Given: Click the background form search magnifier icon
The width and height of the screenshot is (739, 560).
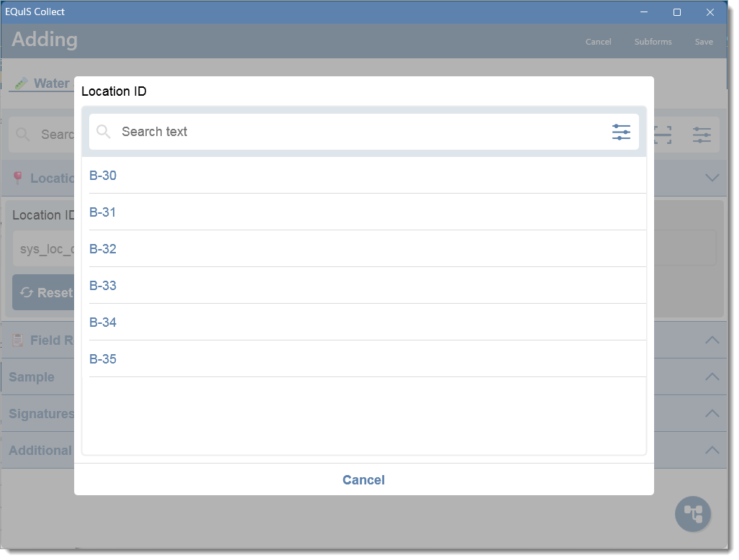Looking at the screenshot, I should click(x=22, y=135).
